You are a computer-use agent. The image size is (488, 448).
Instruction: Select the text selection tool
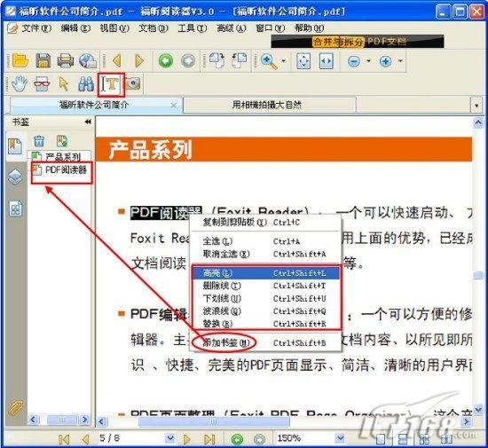point(111,84)
